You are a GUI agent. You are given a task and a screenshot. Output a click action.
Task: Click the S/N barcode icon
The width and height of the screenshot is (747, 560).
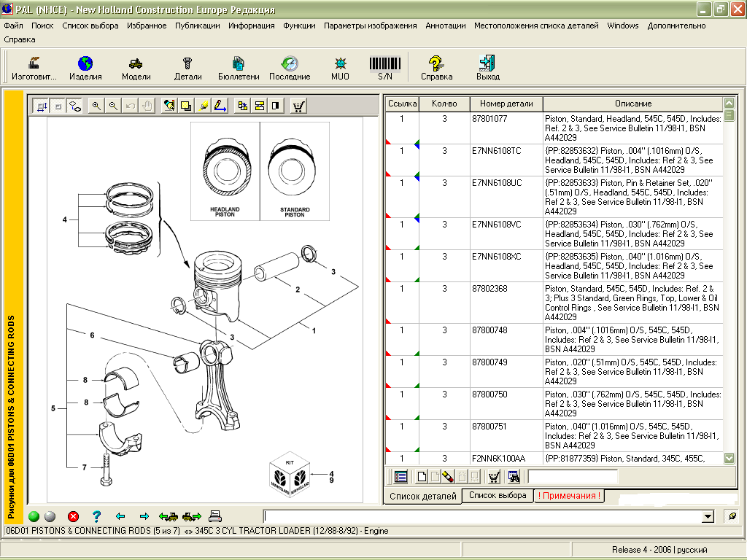tap(385, 63)
